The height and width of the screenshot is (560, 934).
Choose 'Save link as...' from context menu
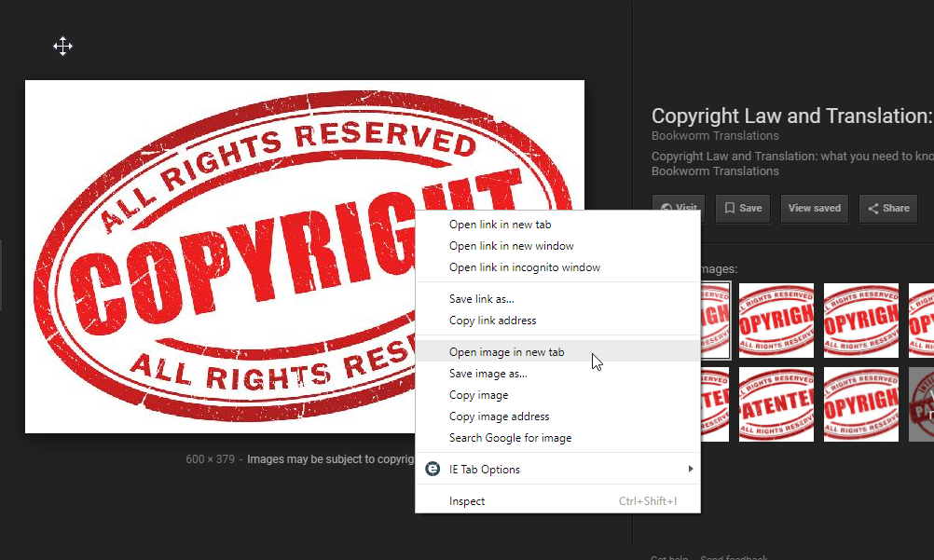point(557,299)
